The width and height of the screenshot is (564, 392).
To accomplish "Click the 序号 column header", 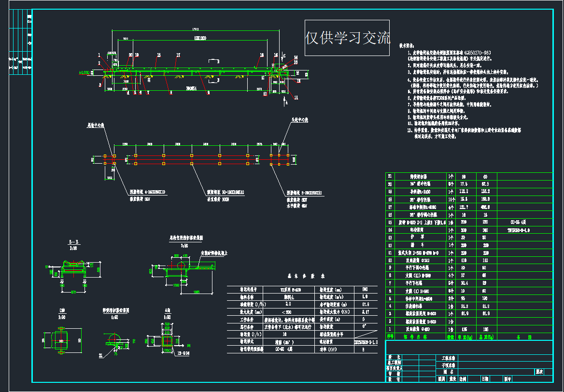I will tap(390, 336).
